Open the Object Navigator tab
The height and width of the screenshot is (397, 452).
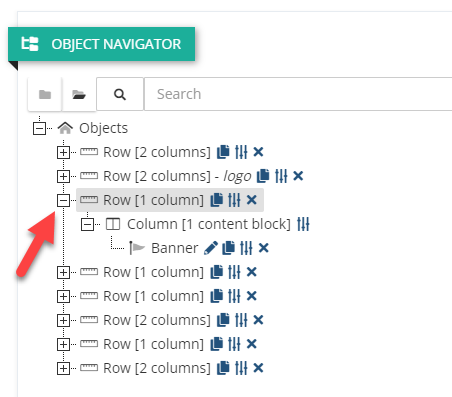coord(101,44)
